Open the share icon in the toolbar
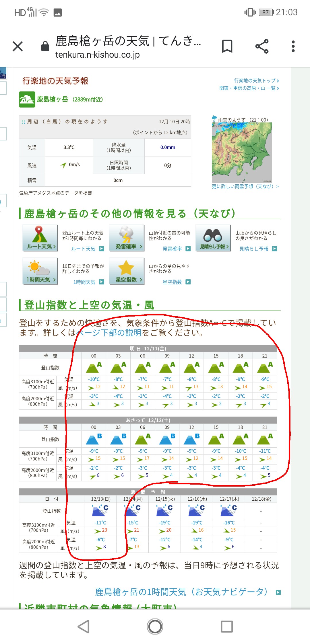This screenshot has width=310, height=644. click(262, 46)
